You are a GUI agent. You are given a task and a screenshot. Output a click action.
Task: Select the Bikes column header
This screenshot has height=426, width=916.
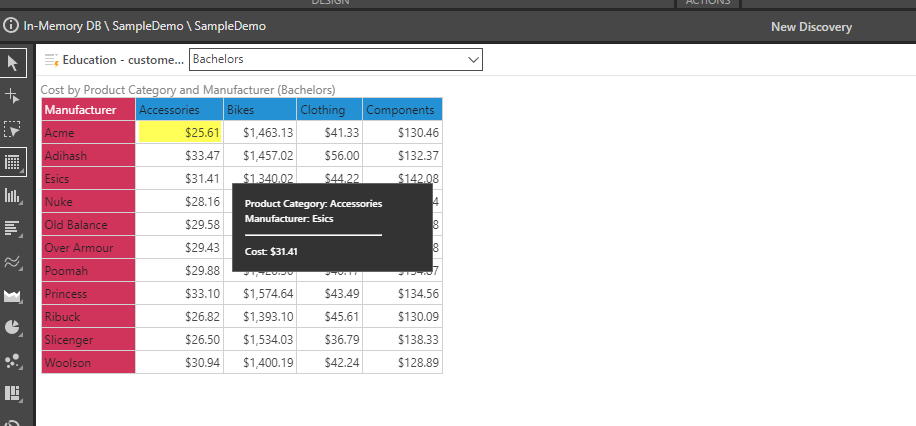260,110
